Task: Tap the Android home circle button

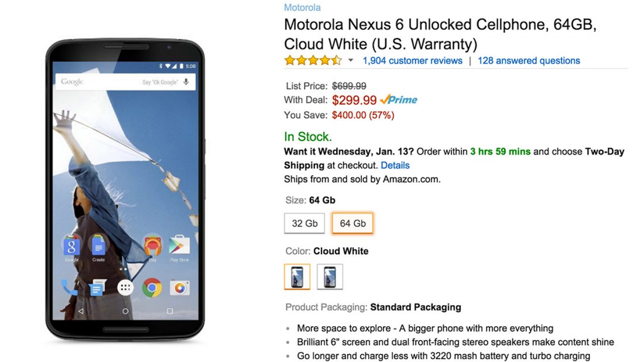Action: click(125, 312)
